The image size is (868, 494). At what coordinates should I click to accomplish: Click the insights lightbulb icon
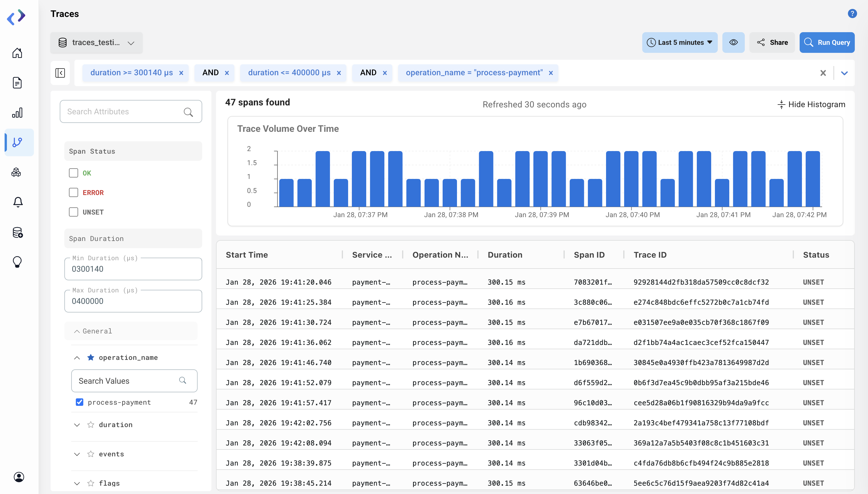17,261
